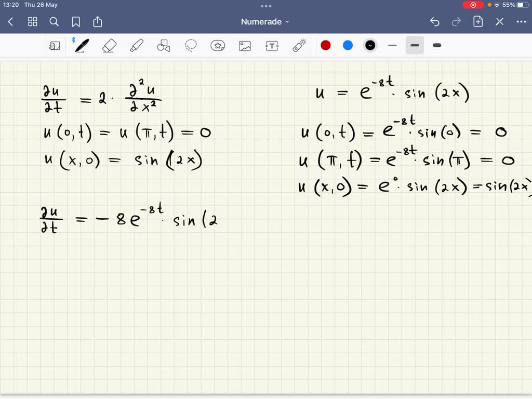Open the Elements sticker tool
Viewport: 532px width, 399px height.
tap(218, 46)
